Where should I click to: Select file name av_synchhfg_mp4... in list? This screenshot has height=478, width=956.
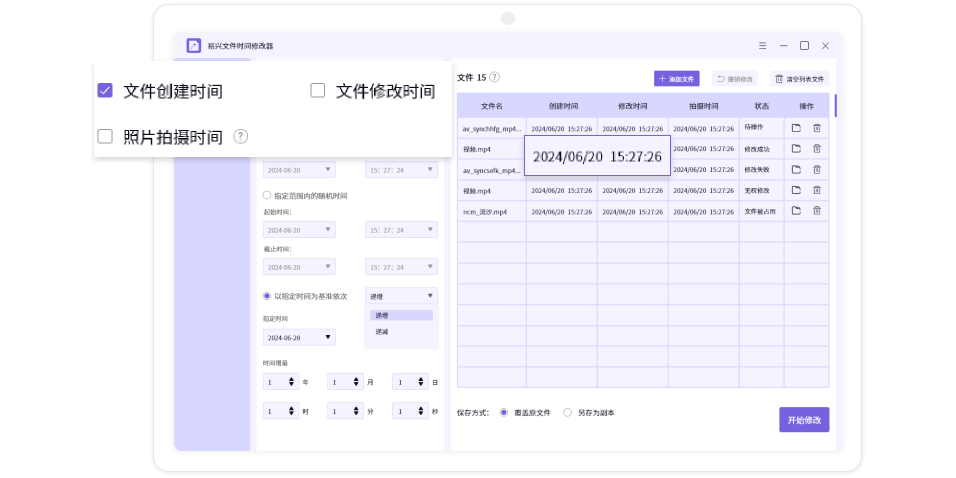491,129
